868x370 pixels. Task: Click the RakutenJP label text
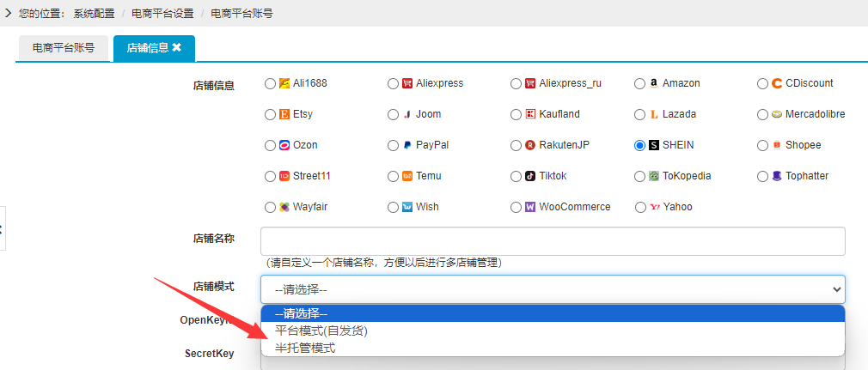[x=564, y=145]
